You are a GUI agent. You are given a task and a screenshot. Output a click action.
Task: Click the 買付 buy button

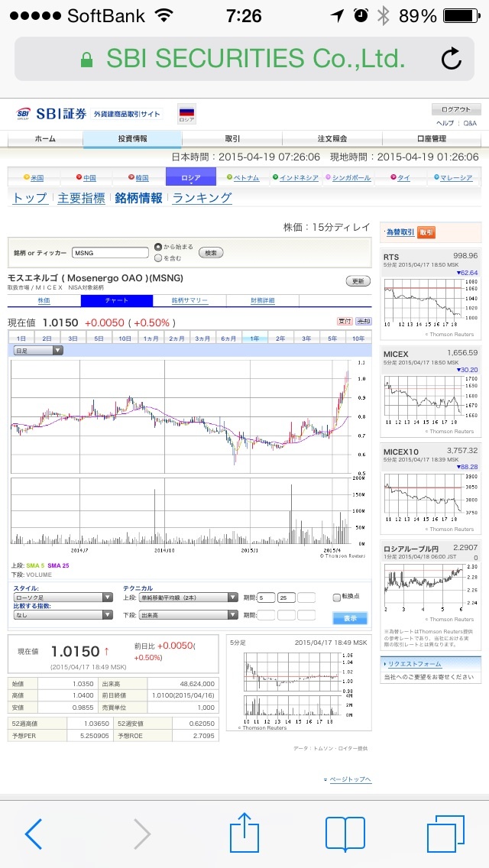tap(345, 322)
